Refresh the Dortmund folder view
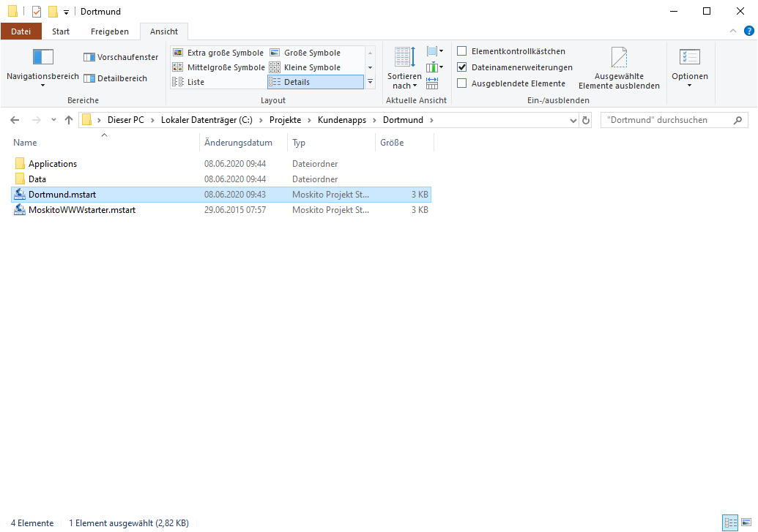Image resolution: width=758 pixels, height=532 pixels. [585, 120]
